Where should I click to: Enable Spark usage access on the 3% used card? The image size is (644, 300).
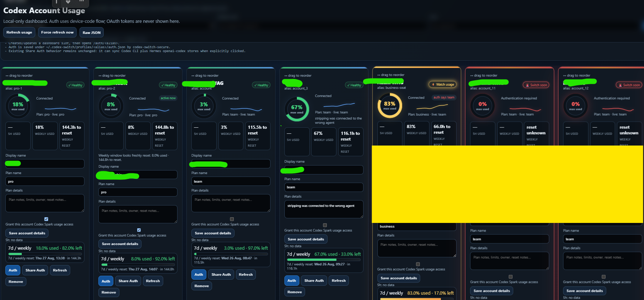[232, 219]
